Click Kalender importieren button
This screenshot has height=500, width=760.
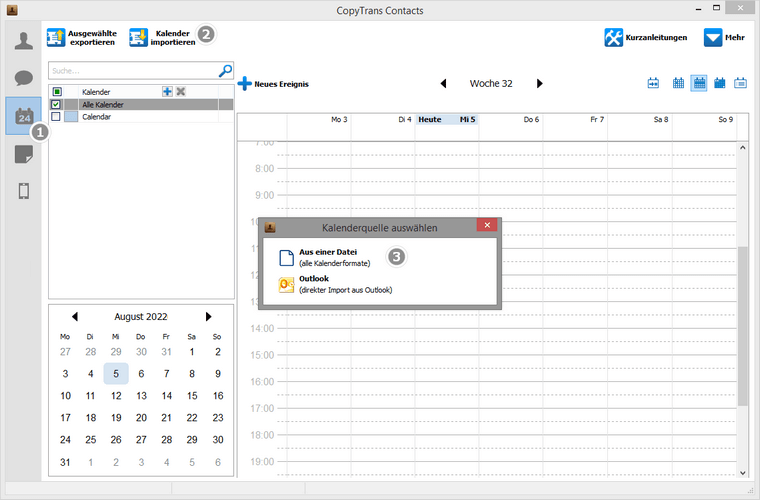pyautogui.click(x=162, y=38)
